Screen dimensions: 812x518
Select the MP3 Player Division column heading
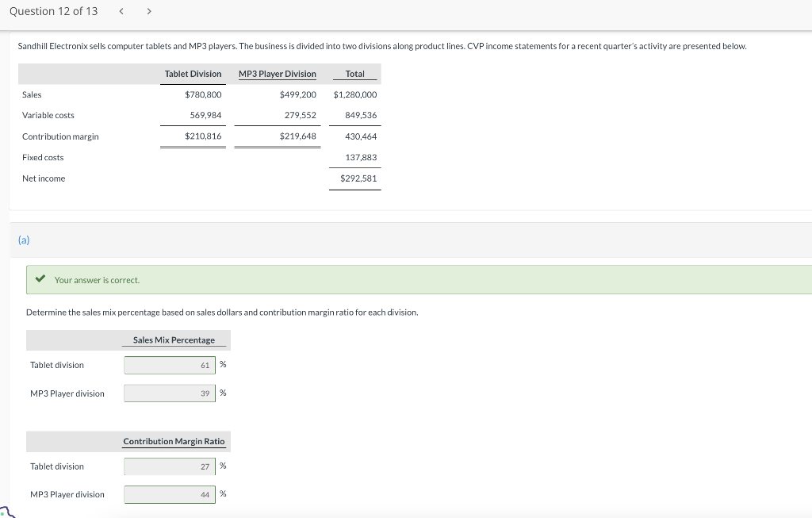(277, 74)
